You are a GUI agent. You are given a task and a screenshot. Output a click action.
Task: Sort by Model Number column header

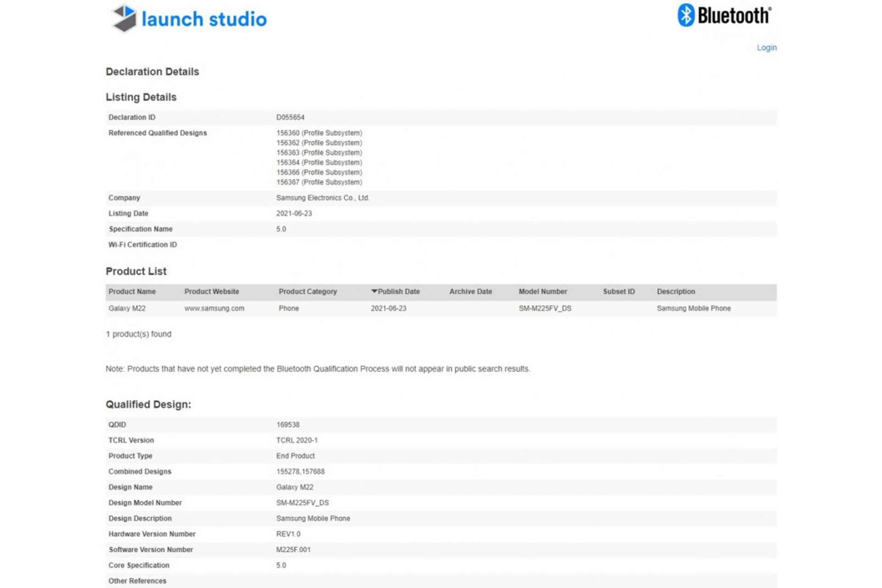pyautogui.click(x=543, y=292)
